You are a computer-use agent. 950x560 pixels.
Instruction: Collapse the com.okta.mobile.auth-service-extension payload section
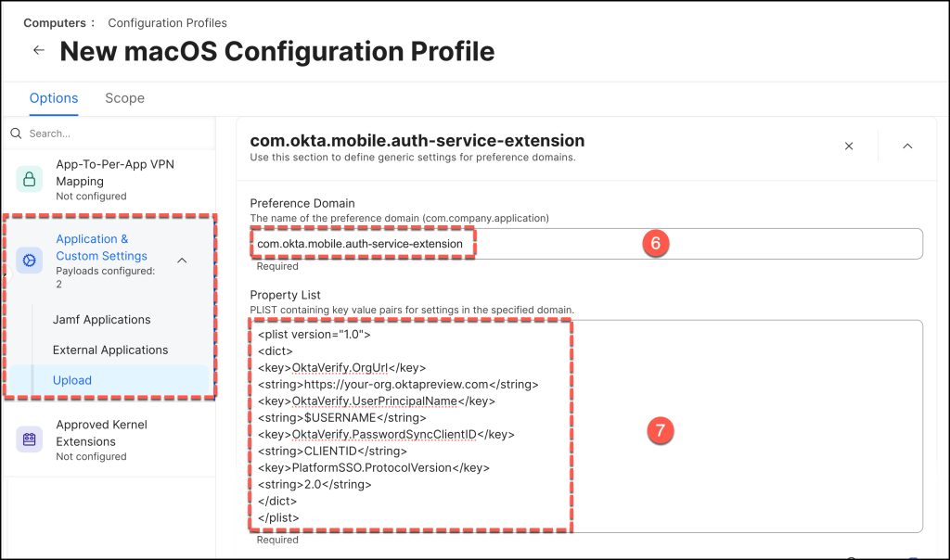[907, 146]
